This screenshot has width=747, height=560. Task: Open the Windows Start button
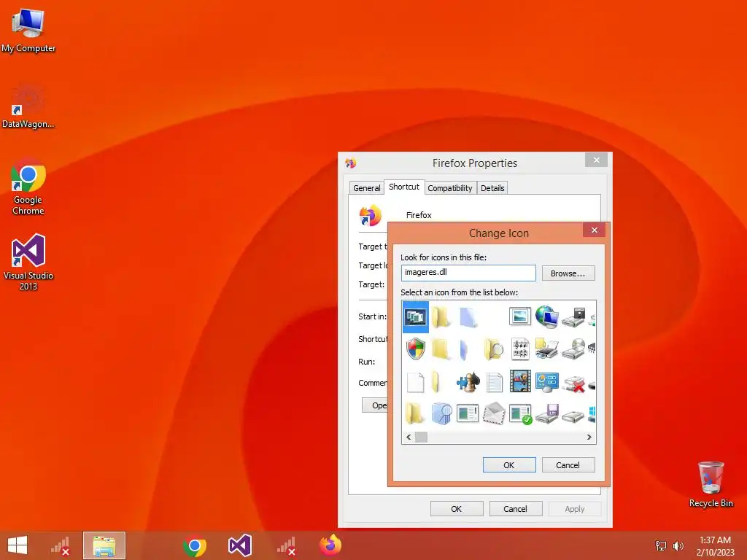[x=18, y=545]
